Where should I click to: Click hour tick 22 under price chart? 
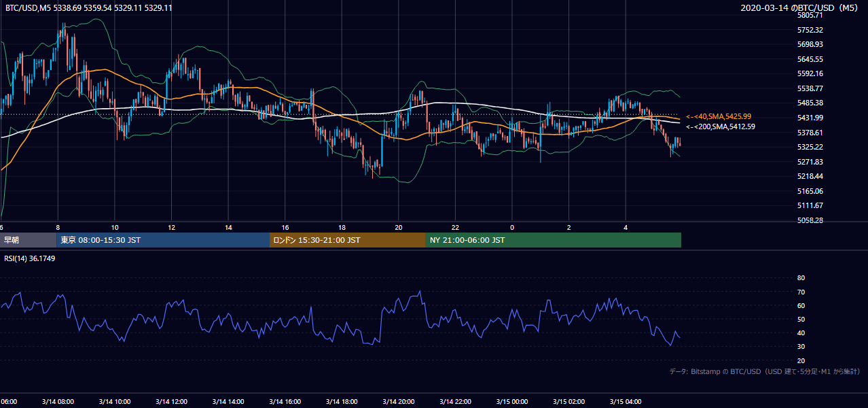(455, 227)
